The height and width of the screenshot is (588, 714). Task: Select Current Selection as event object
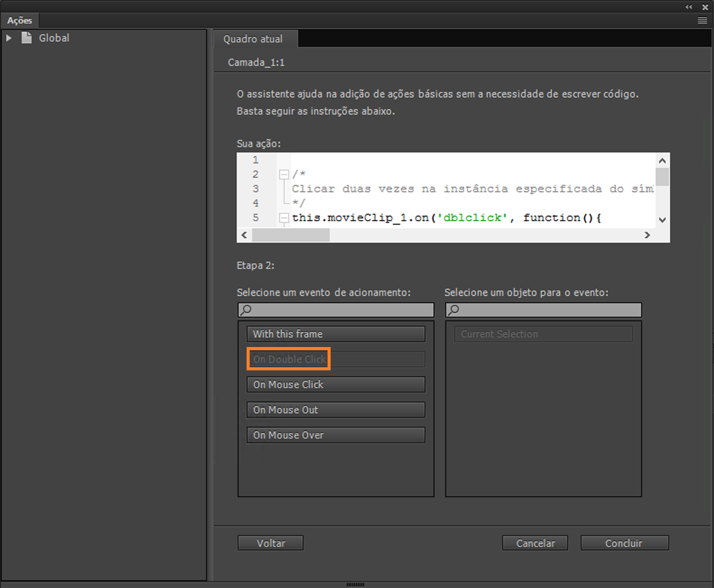coord(543,334)
